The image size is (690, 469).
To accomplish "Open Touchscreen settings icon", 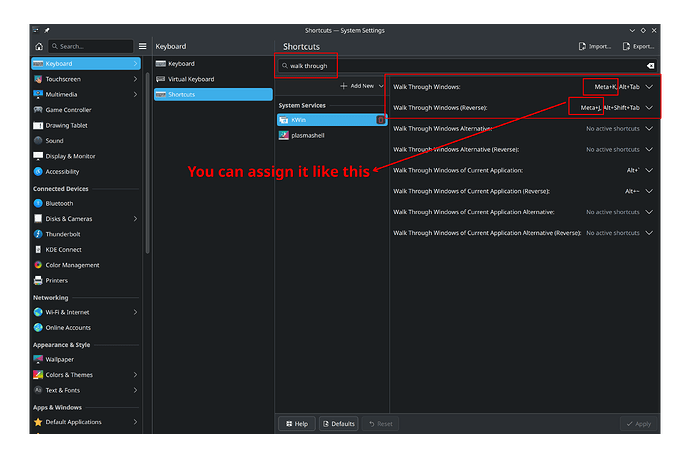I will [38, 79].
